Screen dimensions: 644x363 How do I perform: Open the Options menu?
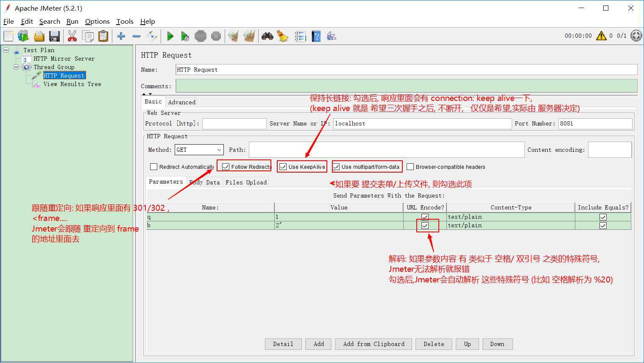pos(97,21)
